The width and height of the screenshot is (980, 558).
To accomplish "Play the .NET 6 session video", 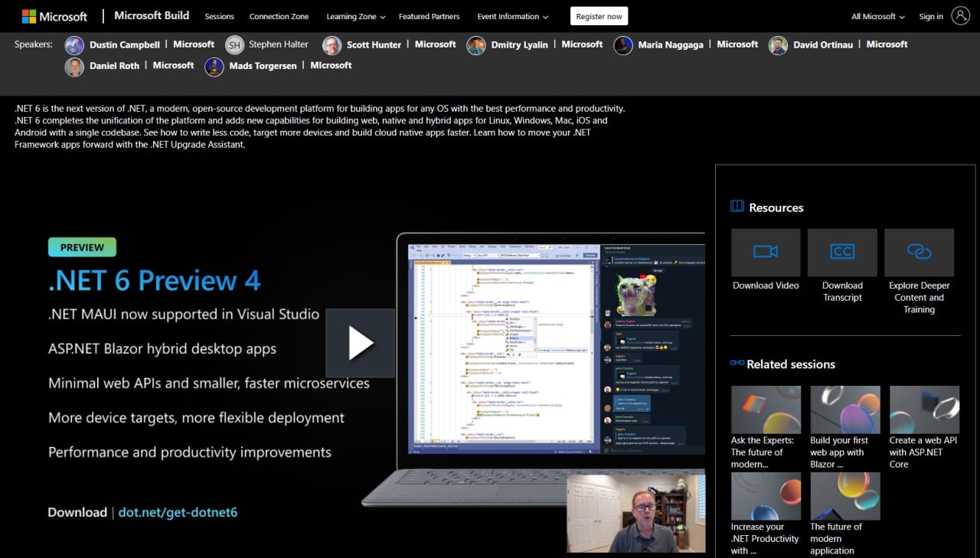I will pyautogui.click(x=361, y=343).
